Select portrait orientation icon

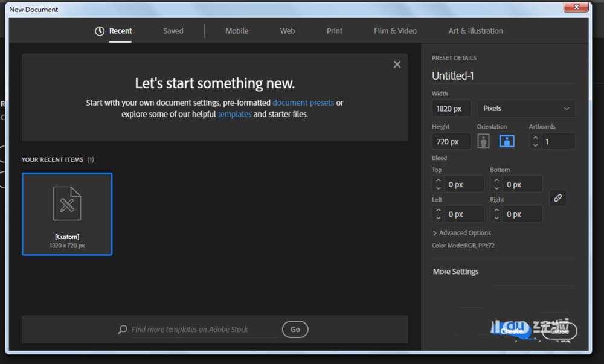[483, 141]
